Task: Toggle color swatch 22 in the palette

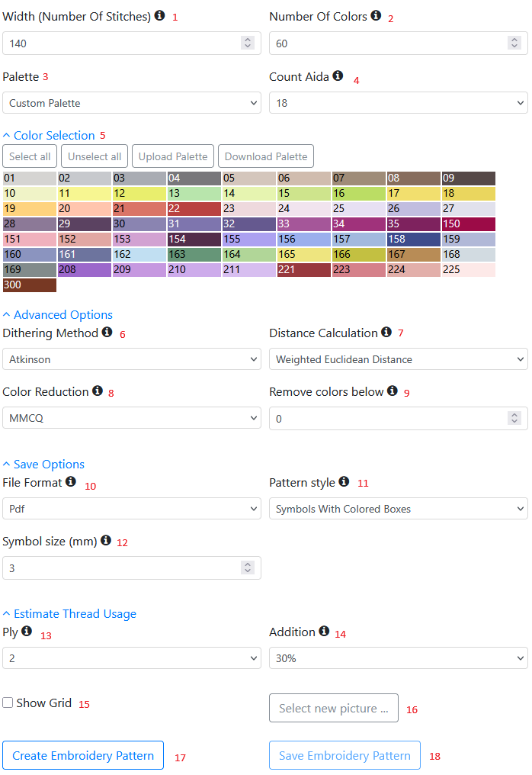Action: click(194, 209)
